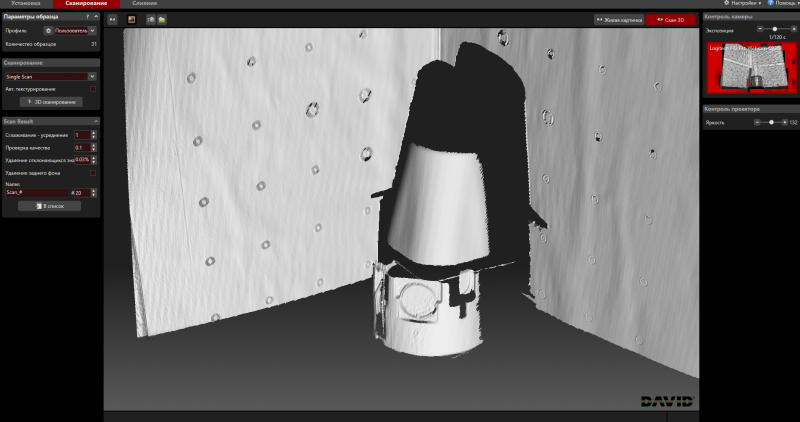
Task: Start scan with 3D сканирование button
Action: point(50,102)
